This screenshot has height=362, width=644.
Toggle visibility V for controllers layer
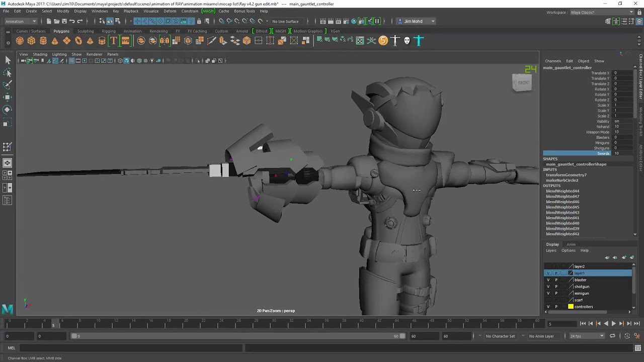pos(548,307)
